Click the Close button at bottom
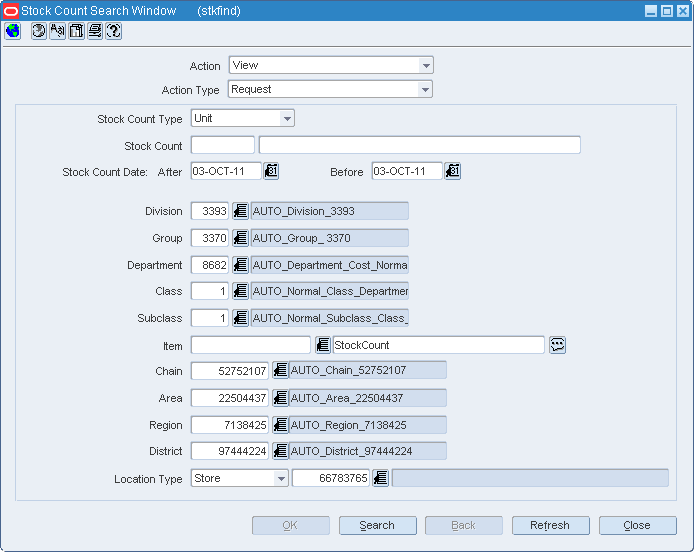 pos(637,525)
